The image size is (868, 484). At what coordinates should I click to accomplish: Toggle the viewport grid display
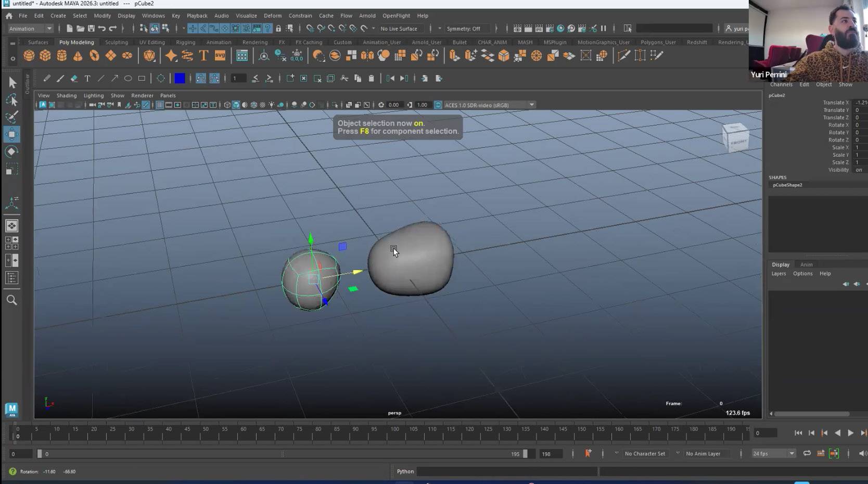click(160, 105)
